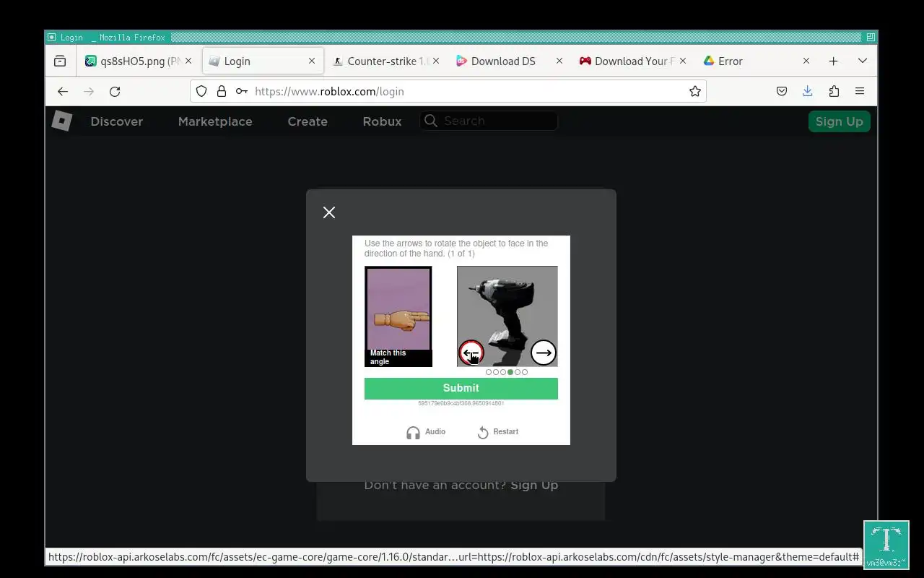Close the Download DS tab
This screenshot has width=924, height=578.
(x=559, y=61)
